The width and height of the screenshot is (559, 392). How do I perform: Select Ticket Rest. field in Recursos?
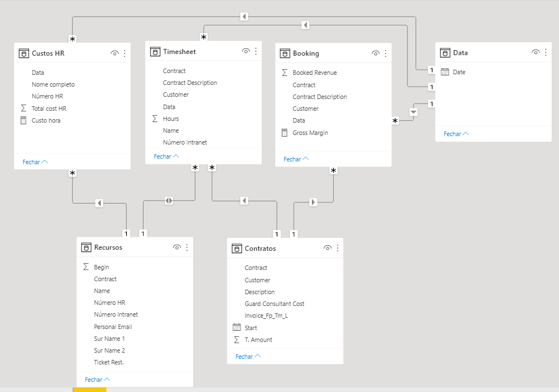click(x=109, y=362)
